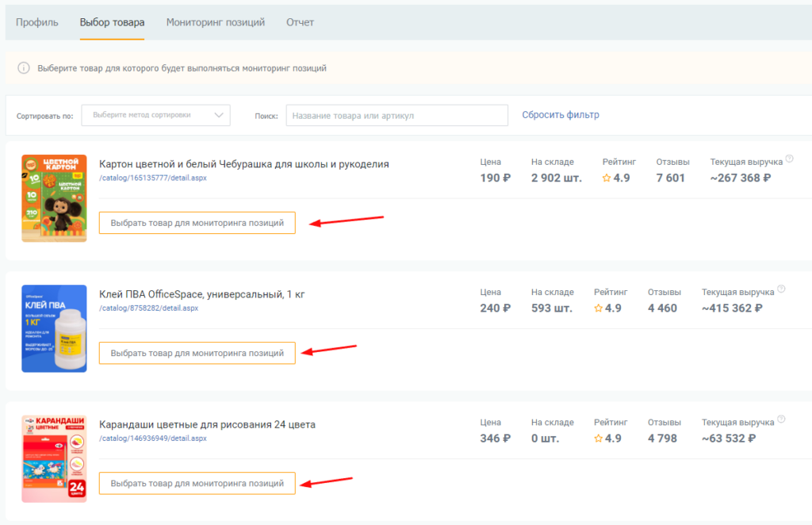The image size is (812, 525).
Task: Click Сбросить фильтр link
Action: tap(560, 115)
